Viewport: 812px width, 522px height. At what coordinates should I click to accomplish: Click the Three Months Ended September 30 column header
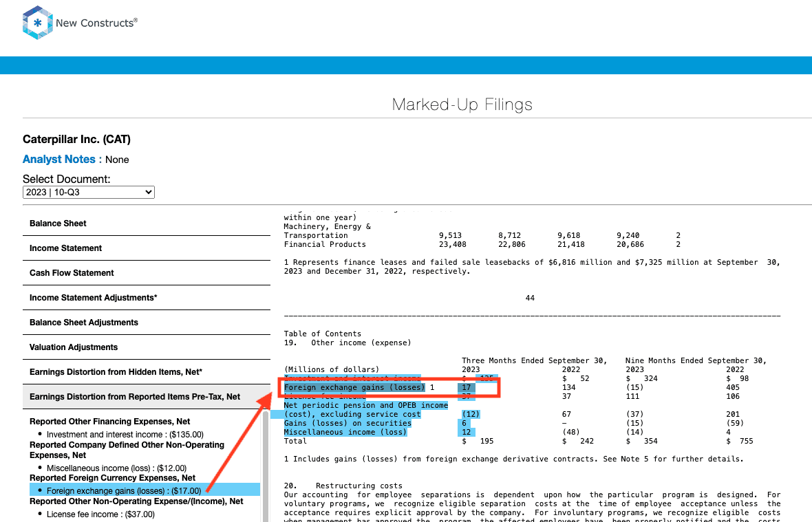coord(535,360)
